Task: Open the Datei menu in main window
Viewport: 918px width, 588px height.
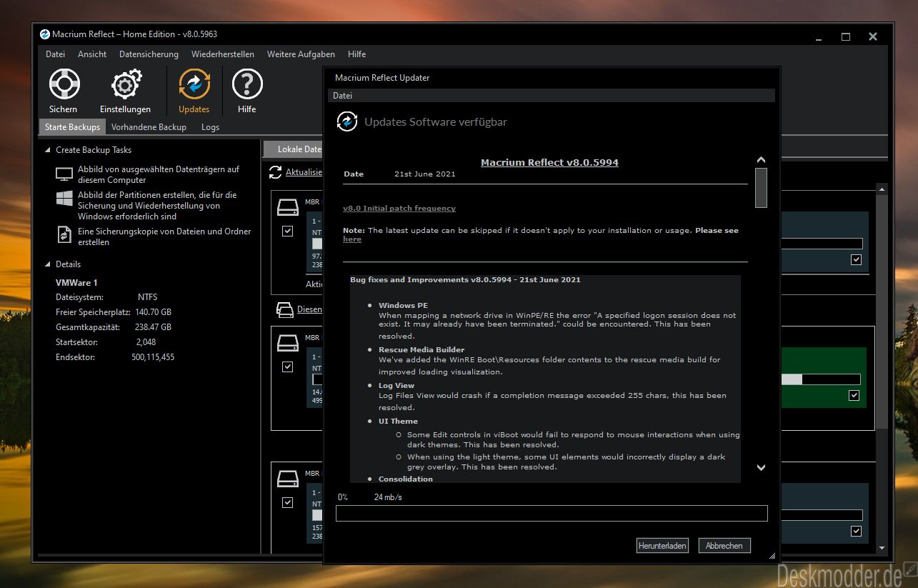Action: pyautogui.click(x=55, y=54)
